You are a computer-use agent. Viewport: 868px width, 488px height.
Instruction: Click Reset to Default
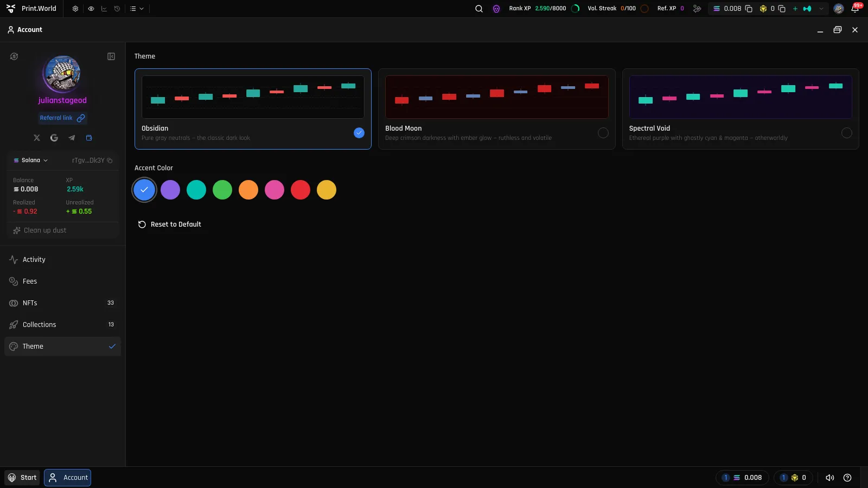tap(169, 224)
